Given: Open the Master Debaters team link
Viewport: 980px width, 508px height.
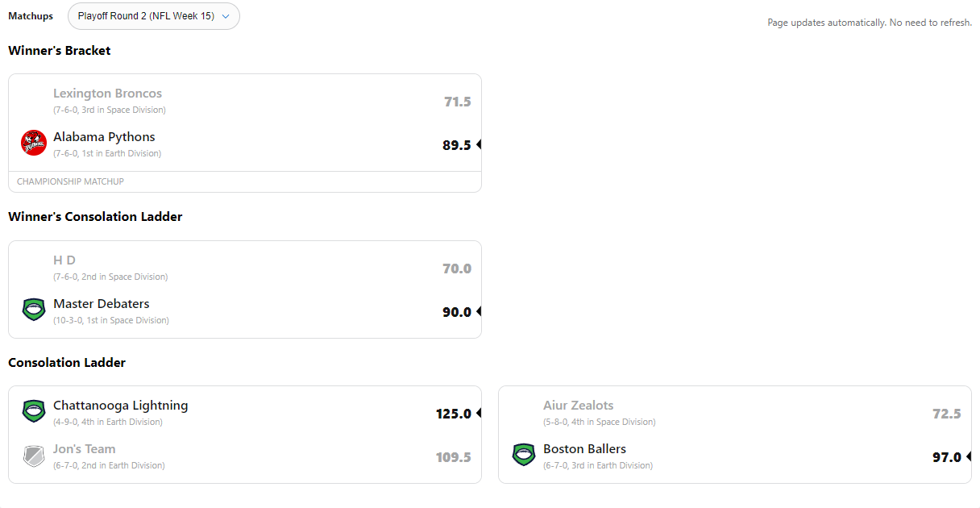Looking at the screenshot, I should 102,304.
